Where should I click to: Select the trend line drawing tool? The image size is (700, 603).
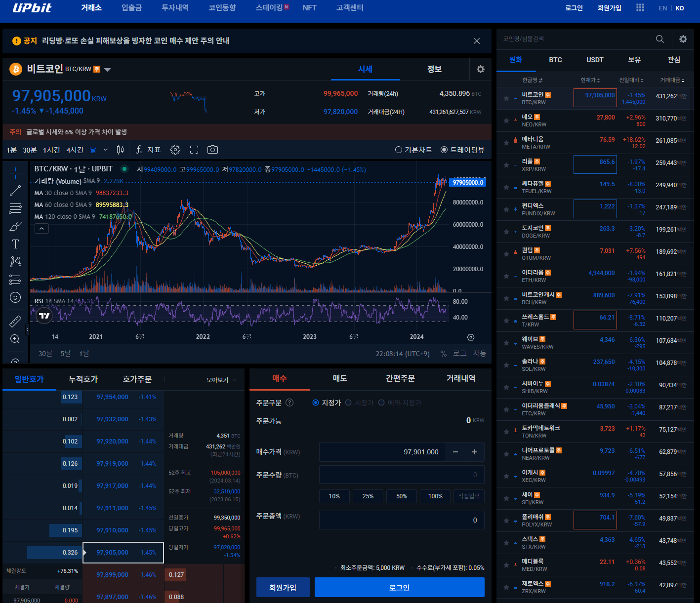click(x=15, y=191)
